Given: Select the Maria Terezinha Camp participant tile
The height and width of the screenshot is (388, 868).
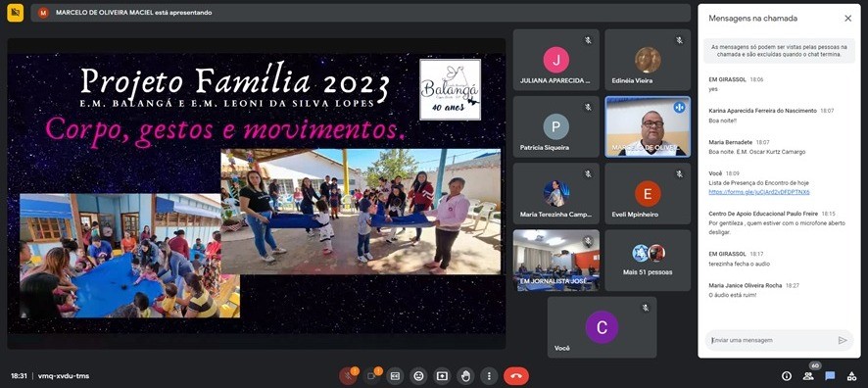Looking at the screenshot, I should pyautogui.click(x=555, y=194).
